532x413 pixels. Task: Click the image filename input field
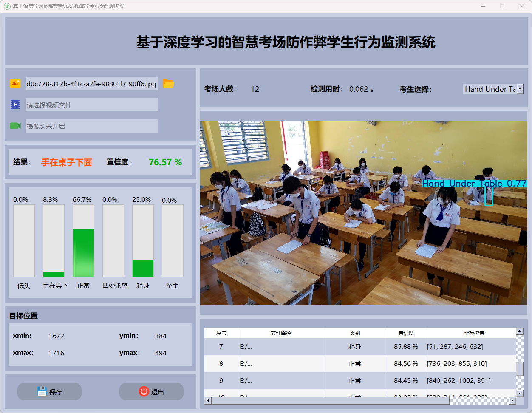pyautogui.click(x=92, y=84)
